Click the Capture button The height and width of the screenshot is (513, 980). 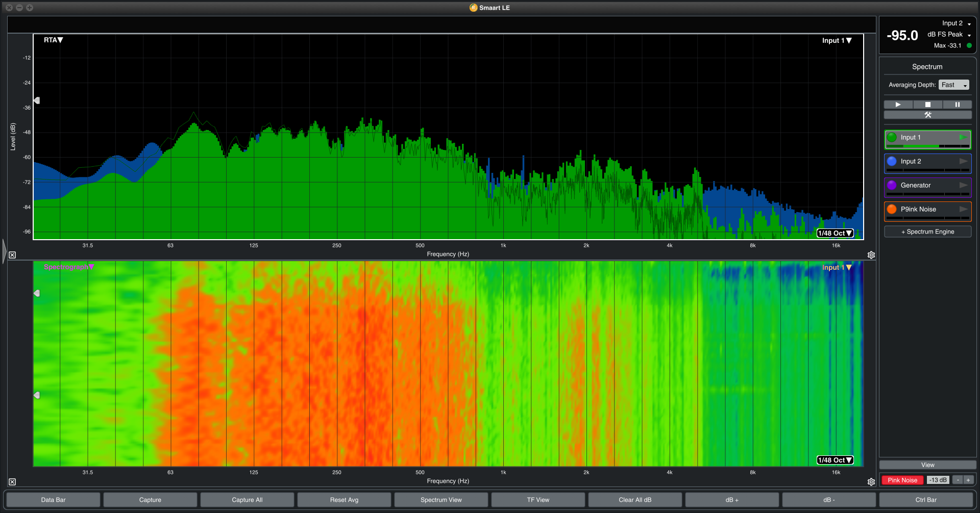click(x=150, y=500)
